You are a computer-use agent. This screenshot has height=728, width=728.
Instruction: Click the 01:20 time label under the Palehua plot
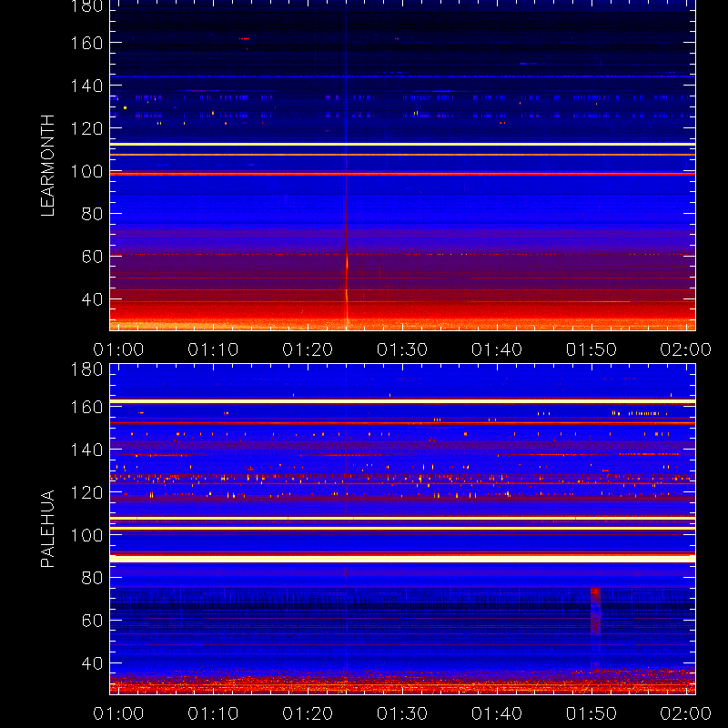click(308, 713)
